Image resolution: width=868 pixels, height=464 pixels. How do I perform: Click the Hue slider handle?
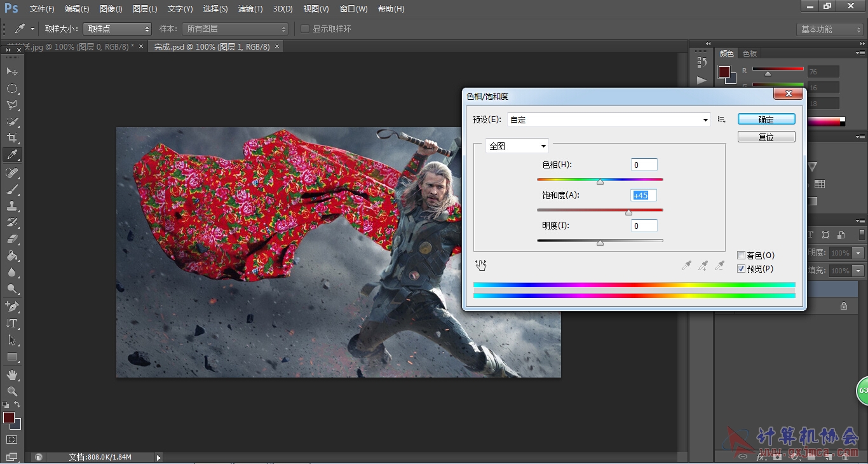(600, 182)
